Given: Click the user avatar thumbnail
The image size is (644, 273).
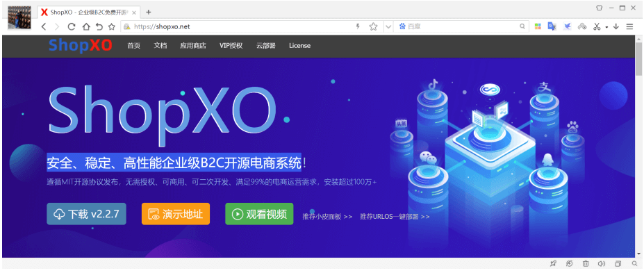Looking at the screenshot, I should pyautogui.click(x=19, y=17).
